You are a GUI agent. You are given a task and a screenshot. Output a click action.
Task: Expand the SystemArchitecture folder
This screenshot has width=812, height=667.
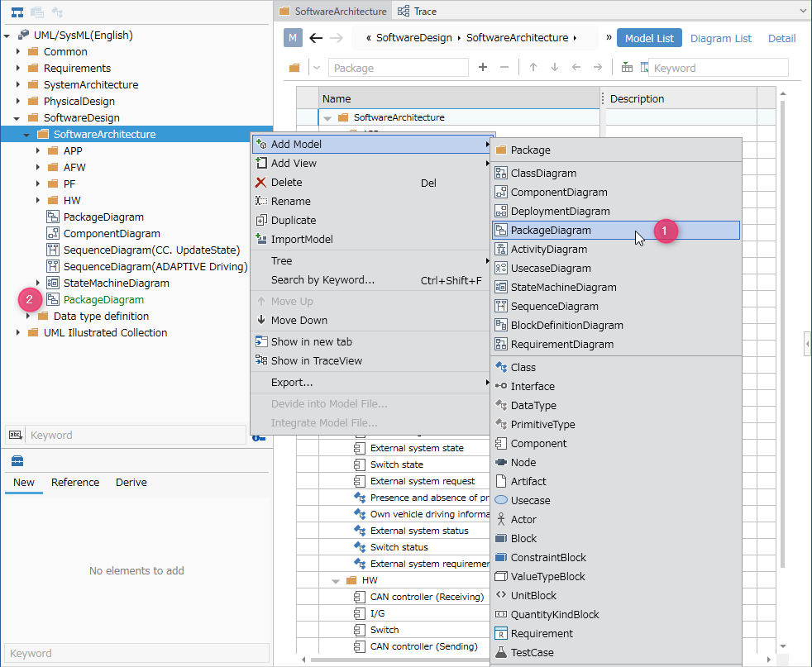pos(17,85)
